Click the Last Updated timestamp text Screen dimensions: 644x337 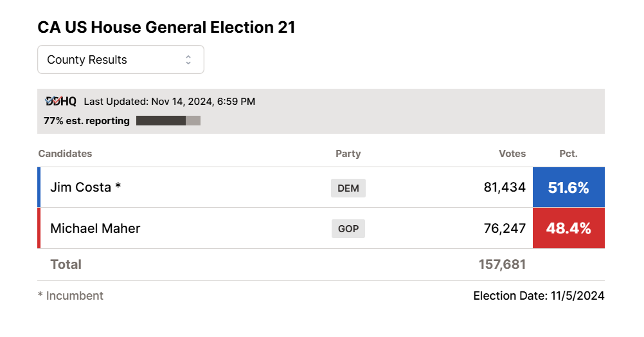(170, 101)
